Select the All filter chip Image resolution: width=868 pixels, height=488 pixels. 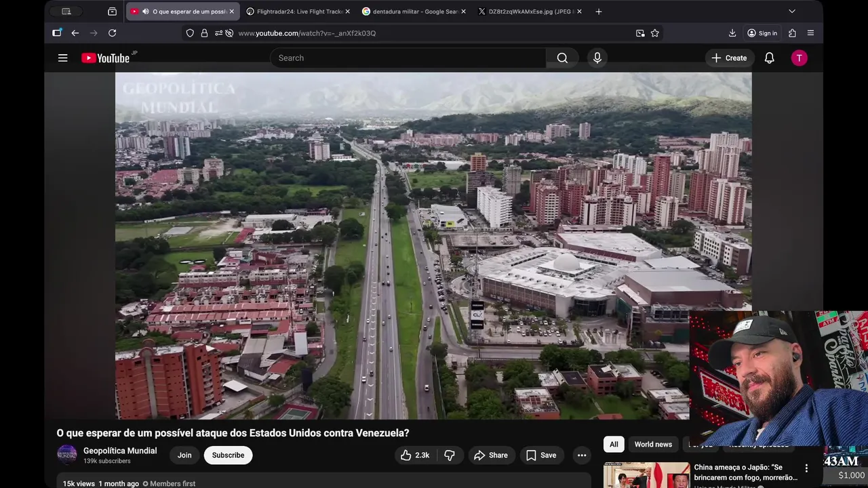click(x=614, y=445)
